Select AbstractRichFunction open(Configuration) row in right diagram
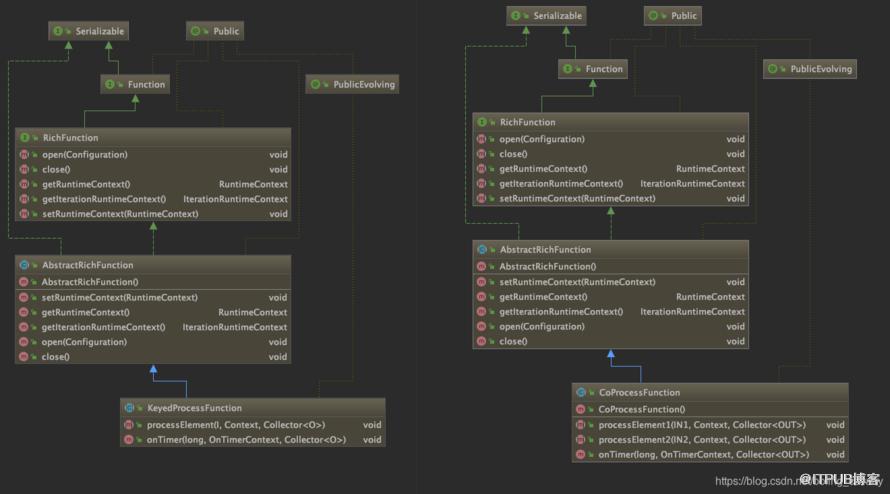Viewport: 890px width, 494px height. pos(611,326)
